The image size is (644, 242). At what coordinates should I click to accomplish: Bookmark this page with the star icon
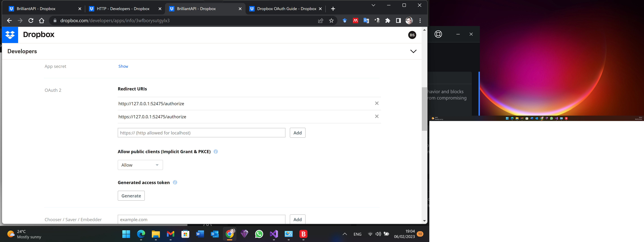331,21
